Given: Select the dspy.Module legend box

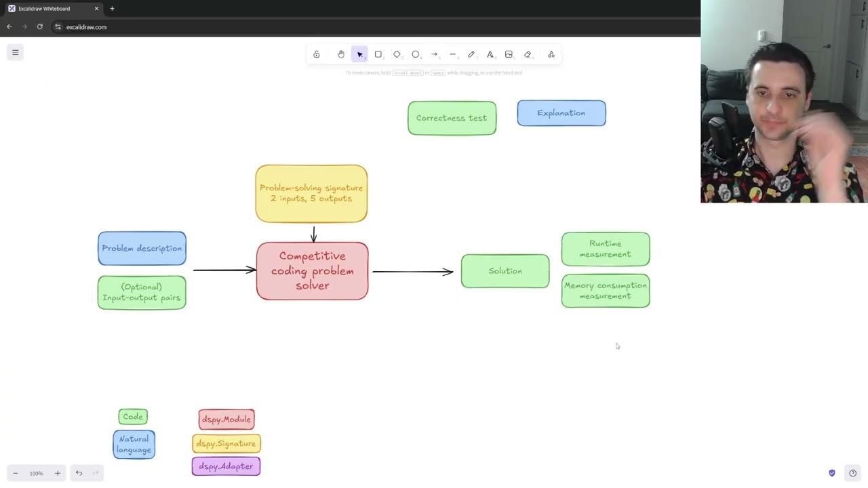Looking at the screenshot, I should pos(226,419).
